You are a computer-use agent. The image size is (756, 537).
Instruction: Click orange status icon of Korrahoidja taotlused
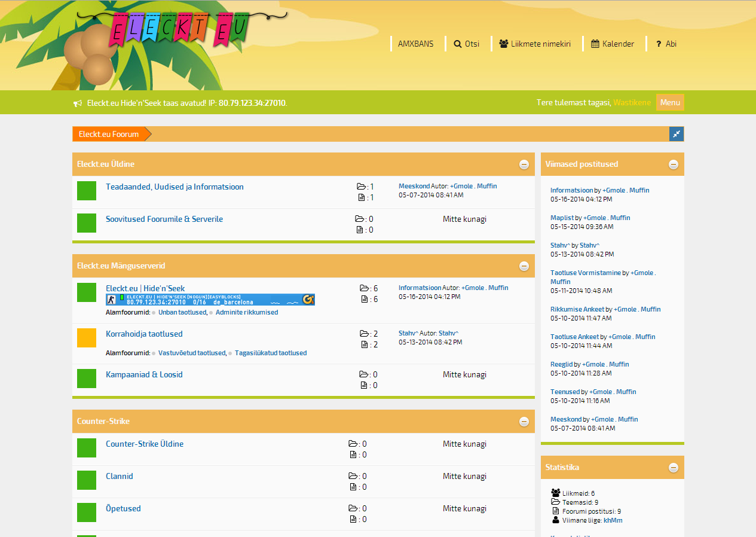[87, 338]
